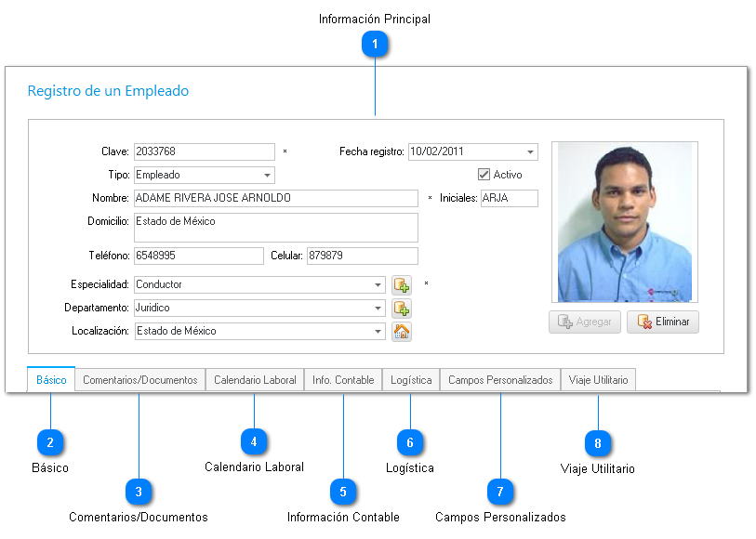
Task: Click numbered callout marker 1
Action: pos(375,45)
